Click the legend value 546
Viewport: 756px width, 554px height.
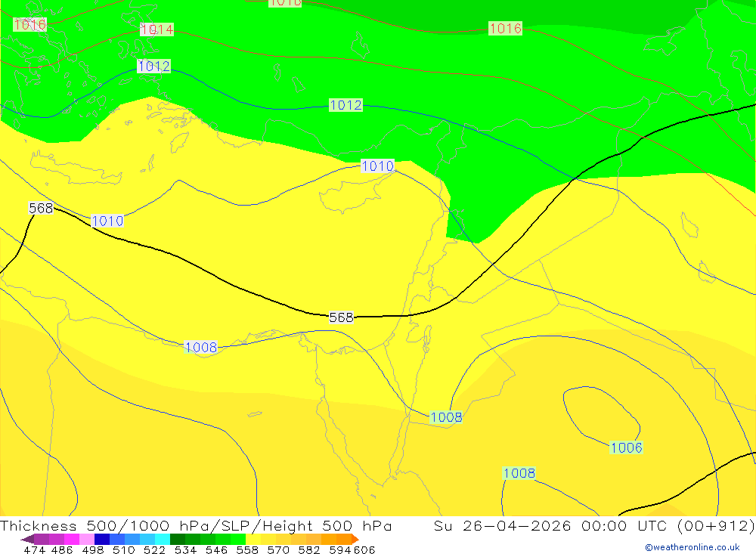pyautogui.click(x=216, y=549)
